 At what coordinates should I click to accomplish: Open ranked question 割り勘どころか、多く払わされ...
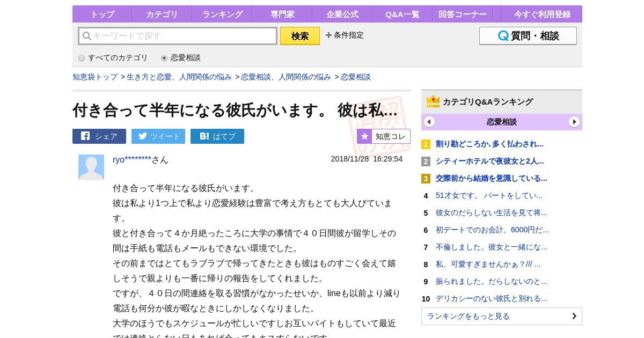point(489,144)
